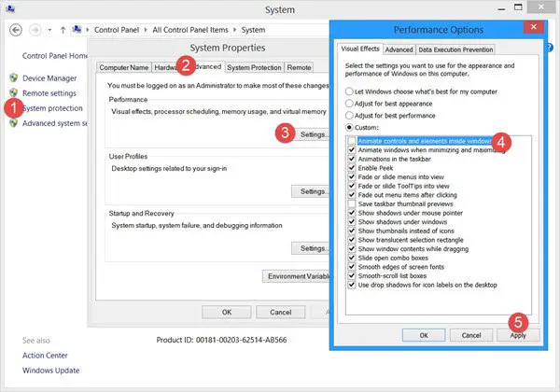Uncheck Fade or slide ToolTips into view
560x392 pixels.
point(352,186)
